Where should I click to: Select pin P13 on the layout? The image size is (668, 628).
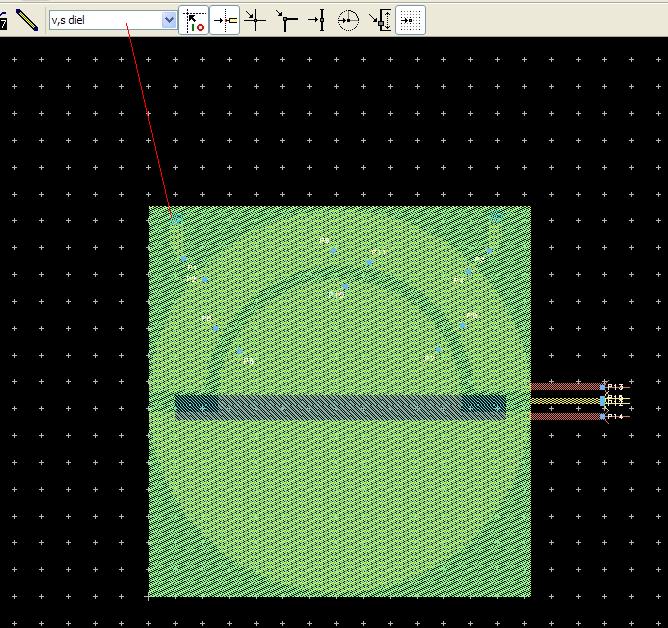pos(602,387)
